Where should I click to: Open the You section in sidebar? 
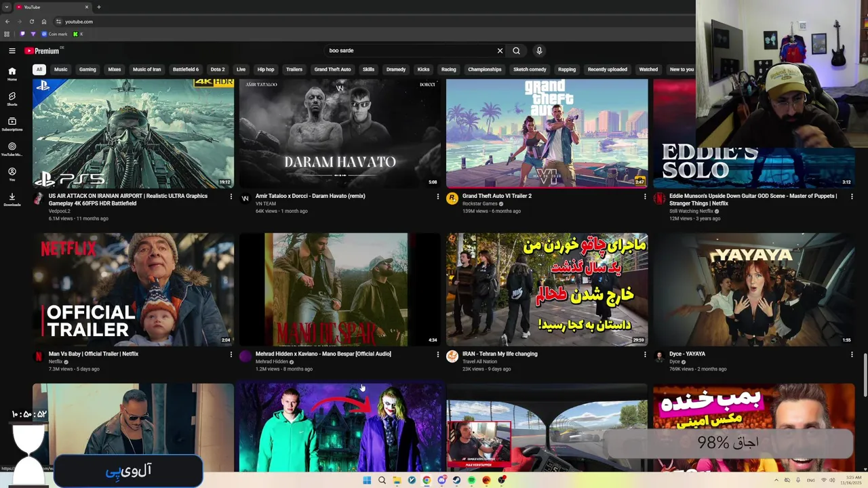[12, 174]
